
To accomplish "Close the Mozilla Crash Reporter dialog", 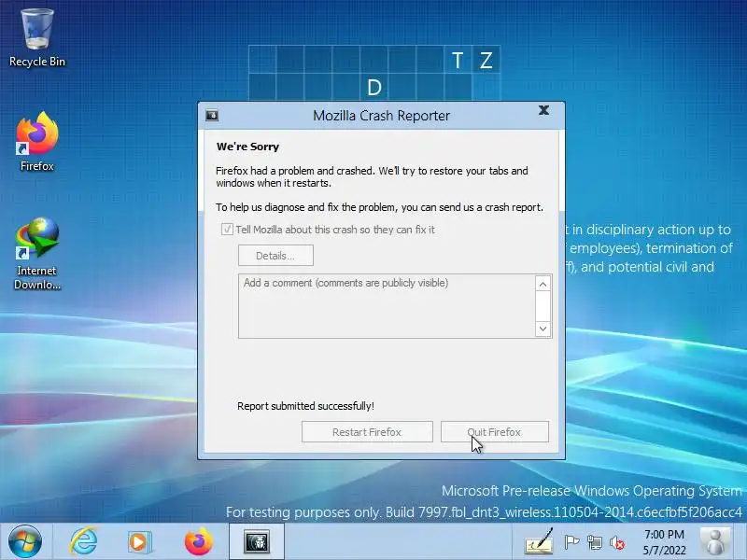I will (x=543, y=110).
